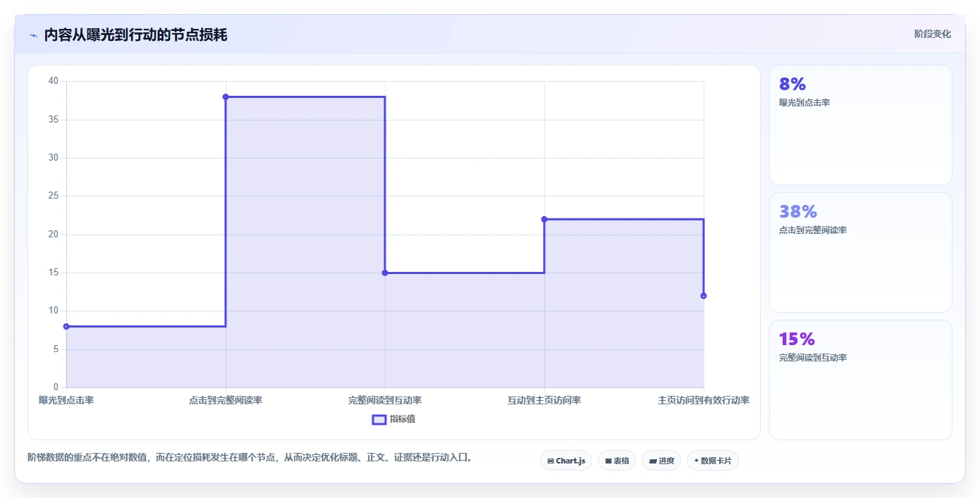Click the data point at value 22
This screenshot has height=498, width=980.
544,219
